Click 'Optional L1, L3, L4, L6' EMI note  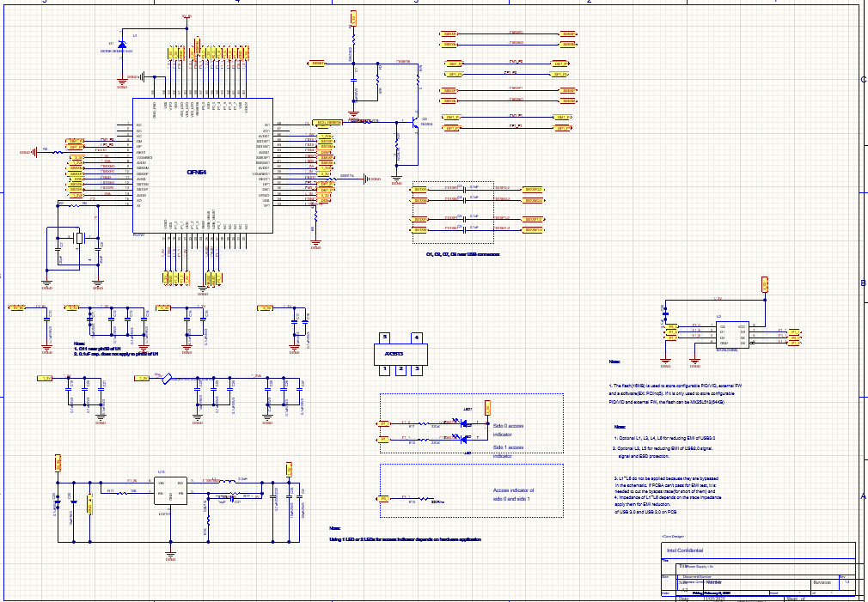pyautogui.click(x=664, y=438)
